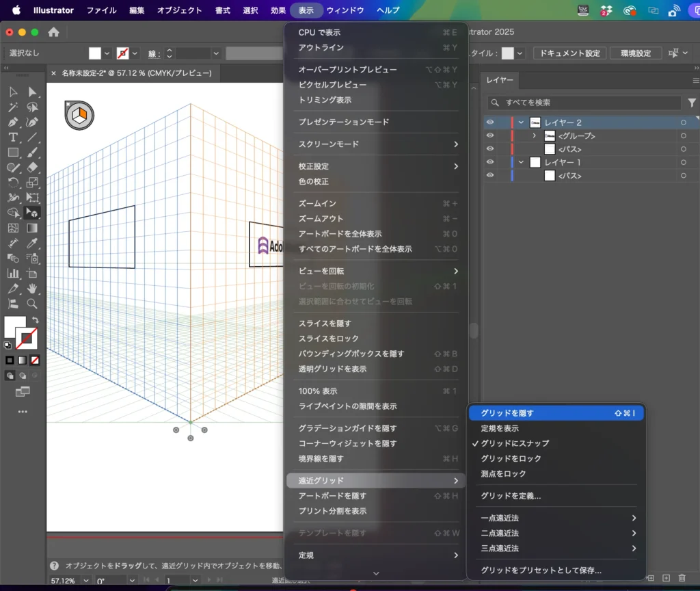Image resolution: width=700 pixels, height=591 pixels.
Task: Click the fill color swatch in the toolbar
Action: [x=14, y=327]
